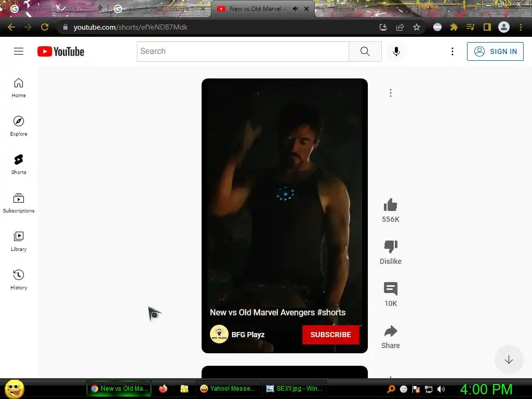Like the short with 556K likes
Screen dimensions: 532x399
pyautogui.click(x=391, y=205)
